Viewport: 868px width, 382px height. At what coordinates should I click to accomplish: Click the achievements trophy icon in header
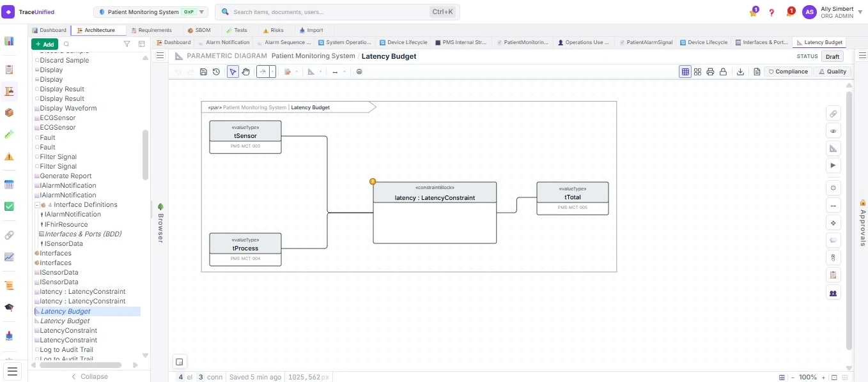click(x=754, y=12)
